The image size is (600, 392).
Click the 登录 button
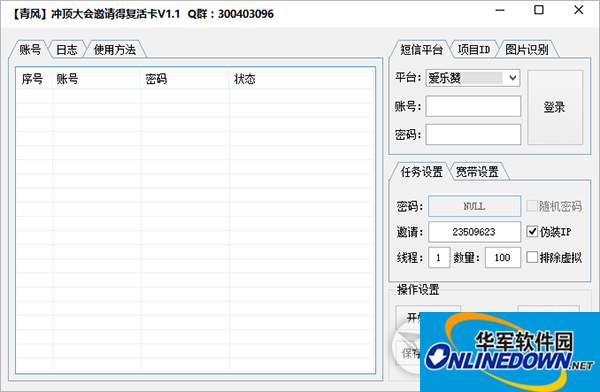(x=555, y=107)
